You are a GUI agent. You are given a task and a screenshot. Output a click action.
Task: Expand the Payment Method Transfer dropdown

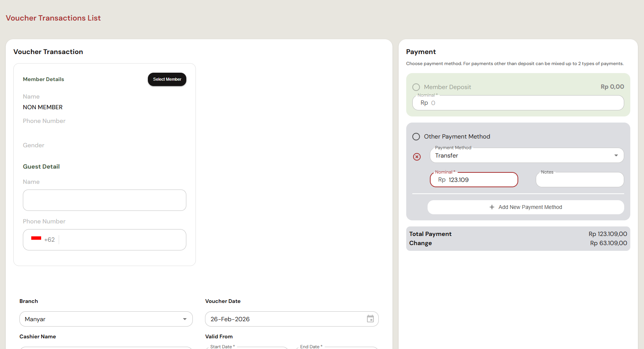pyautogui.click(x=527, y=155)
